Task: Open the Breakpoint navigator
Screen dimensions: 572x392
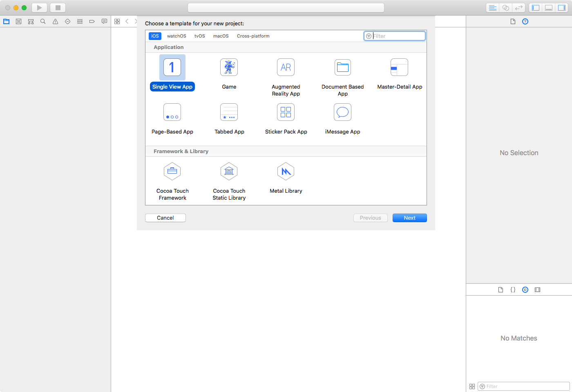Action: (92, 21)
